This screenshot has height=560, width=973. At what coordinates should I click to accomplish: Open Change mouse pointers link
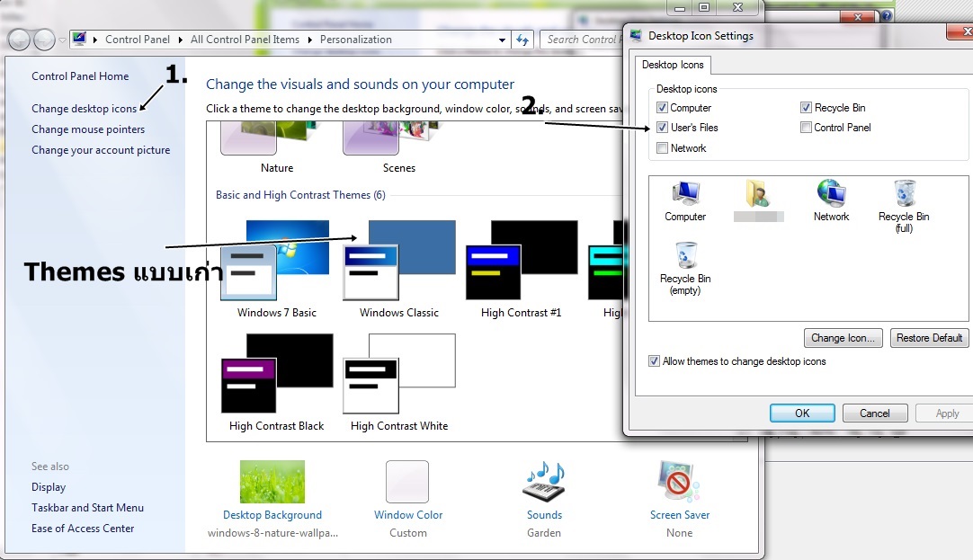(x=88, y=129)
